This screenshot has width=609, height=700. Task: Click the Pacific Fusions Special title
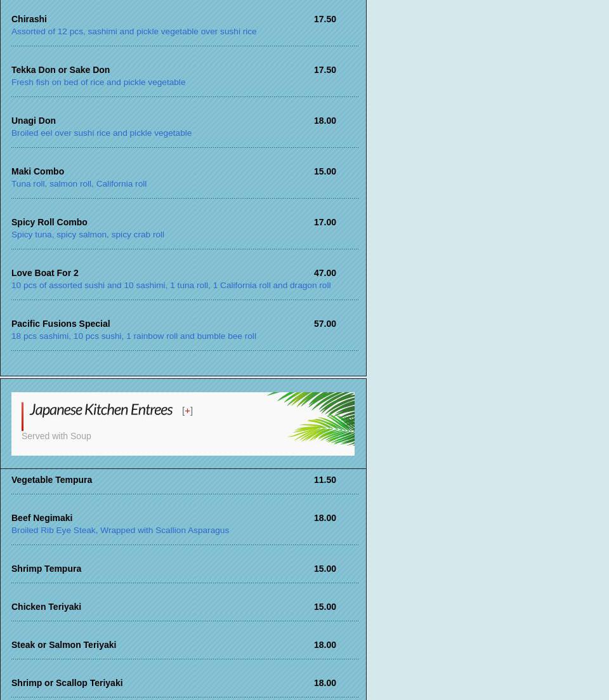tap(60, 324)
